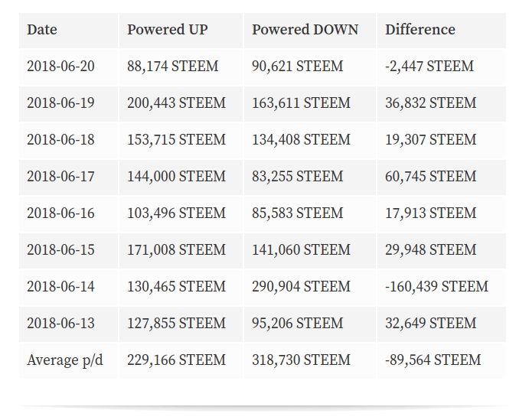Select the 60,745 STEEM difference value

pyautogui.click(x=430, y=177)
